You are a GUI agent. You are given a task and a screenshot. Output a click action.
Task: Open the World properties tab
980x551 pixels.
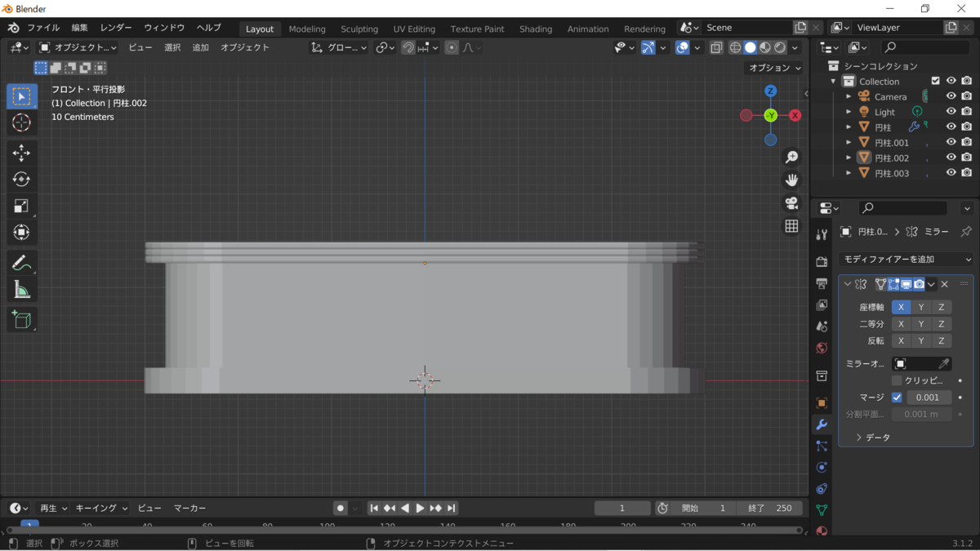[822, 348]
